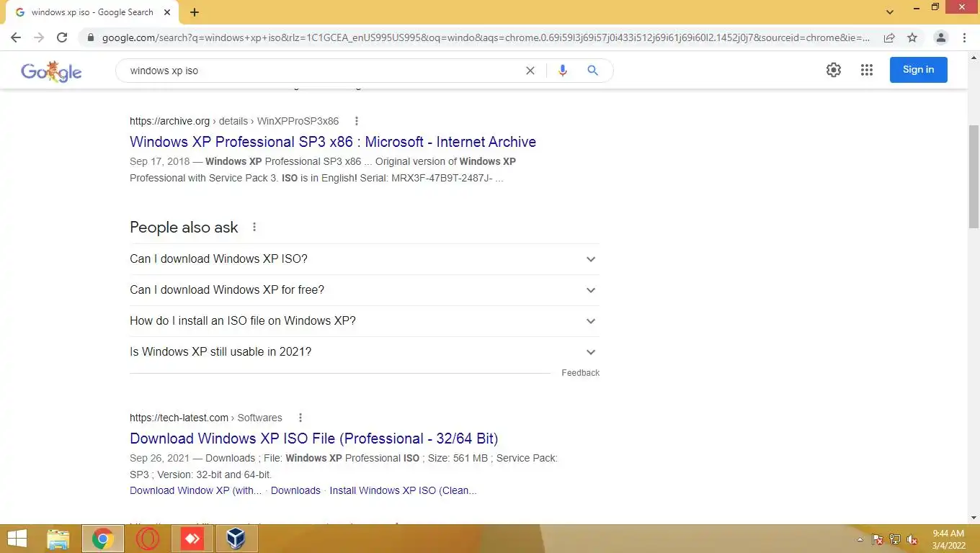The height and width of the screenshot is (553, 980).
Task: Open Windows XP Professional SP3 x86 result
Action: coord(333,142)
